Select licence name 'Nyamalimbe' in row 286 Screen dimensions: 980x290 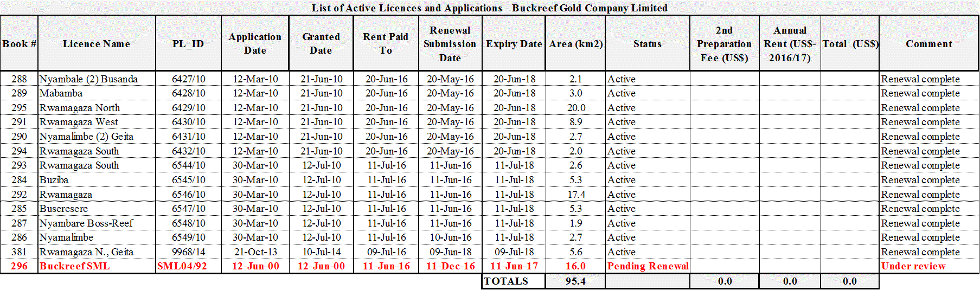(66, 237)
